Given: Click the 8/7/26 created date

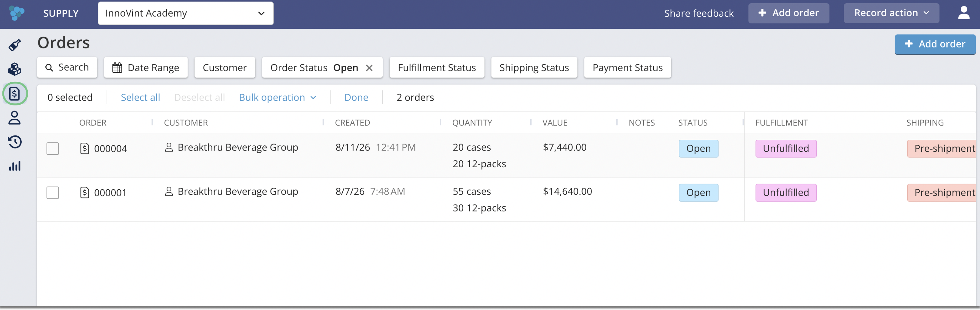Looking at the screenshot, I should (x=350, y=191).
